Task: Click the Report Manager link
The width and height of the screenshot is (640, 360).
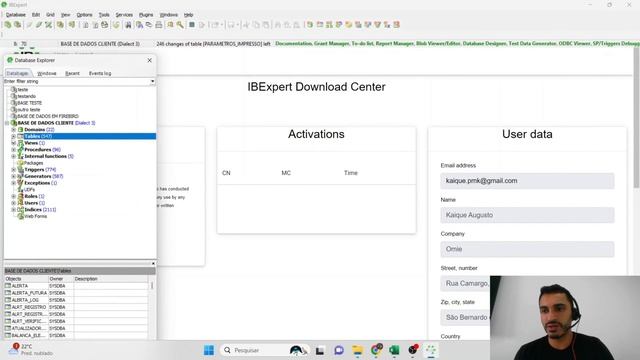Action: 394,44
